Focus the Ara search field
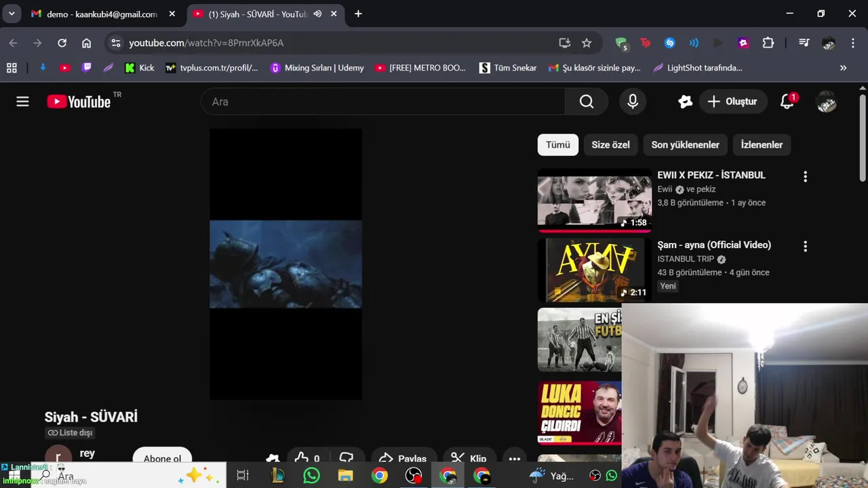Image resolution: width=868 pixels, height=488 pixels. (x=383, y=102)
